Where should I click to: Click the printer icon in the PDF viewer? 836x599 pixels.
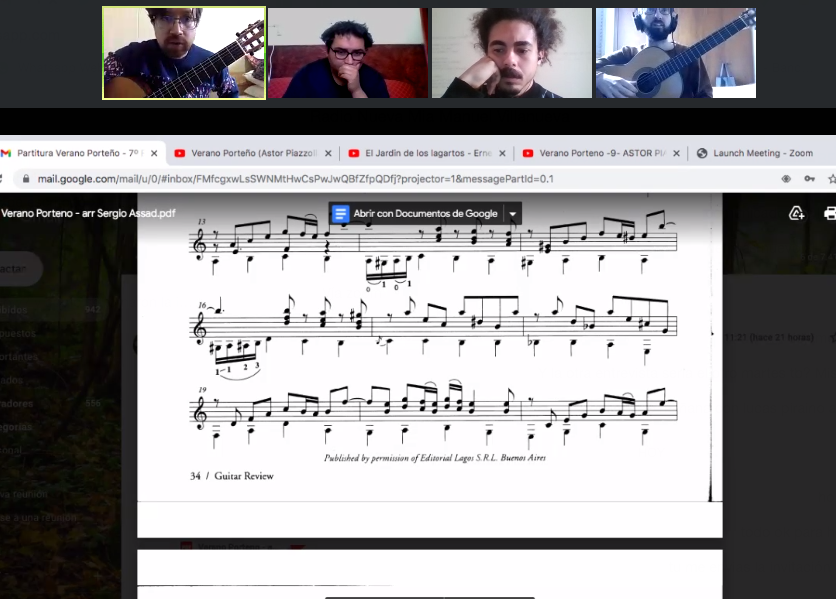(x=830, y=213)
